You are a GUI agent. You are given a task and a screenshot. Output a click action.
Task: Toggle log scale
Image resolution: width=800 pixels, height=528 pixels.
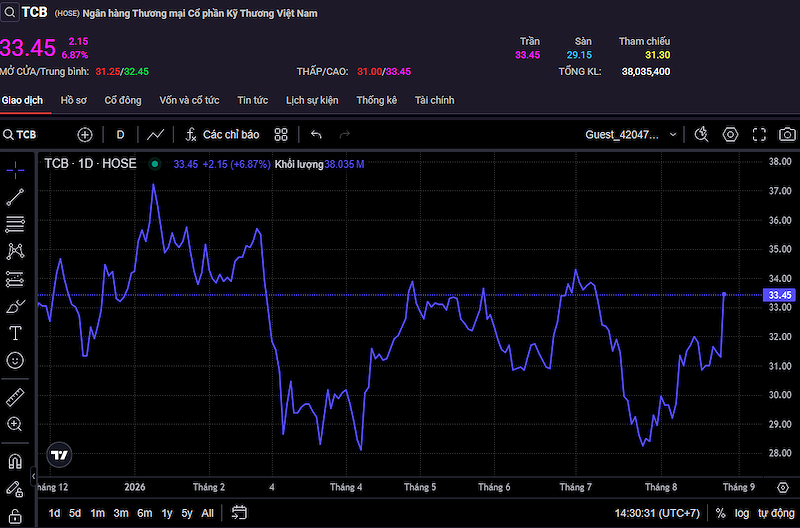[742, 513]
